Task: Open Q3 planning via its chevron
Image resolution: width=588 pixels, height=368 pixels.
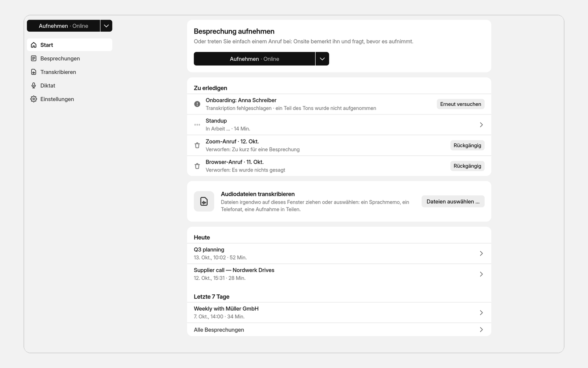Action: point(481,254)
